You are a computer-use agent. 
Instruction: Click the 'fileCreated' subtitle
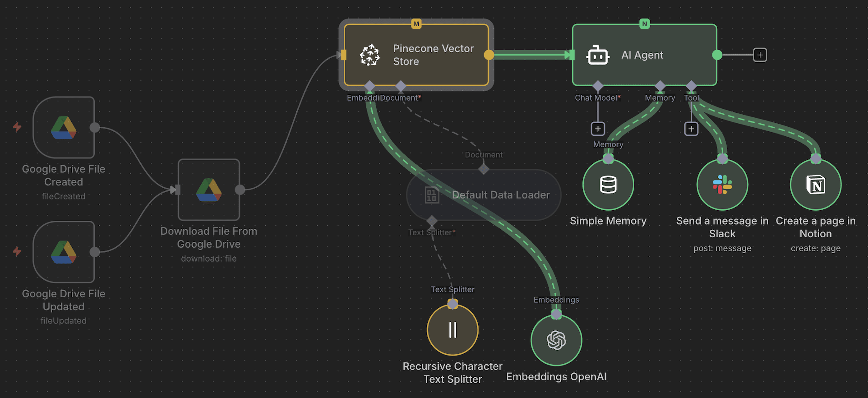pyautogui.click(x=64, y=196)
